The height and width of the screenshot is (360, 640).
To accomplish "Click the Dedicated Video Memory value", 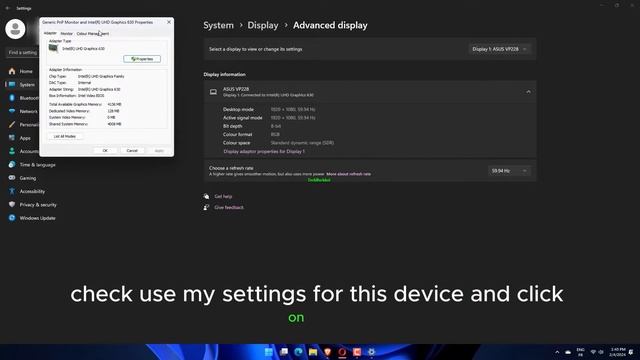I will [113, 111].
